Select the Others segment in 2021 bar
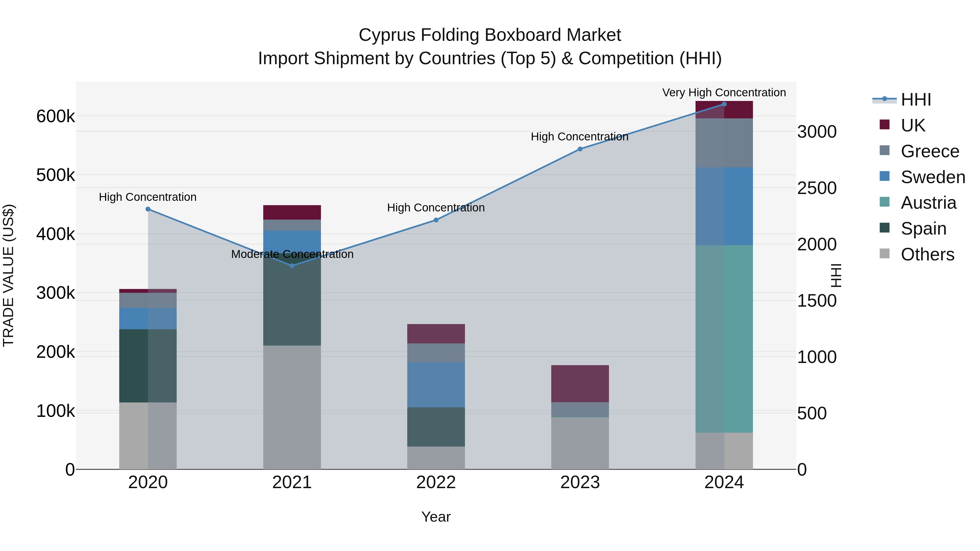 tap(292, 407)
